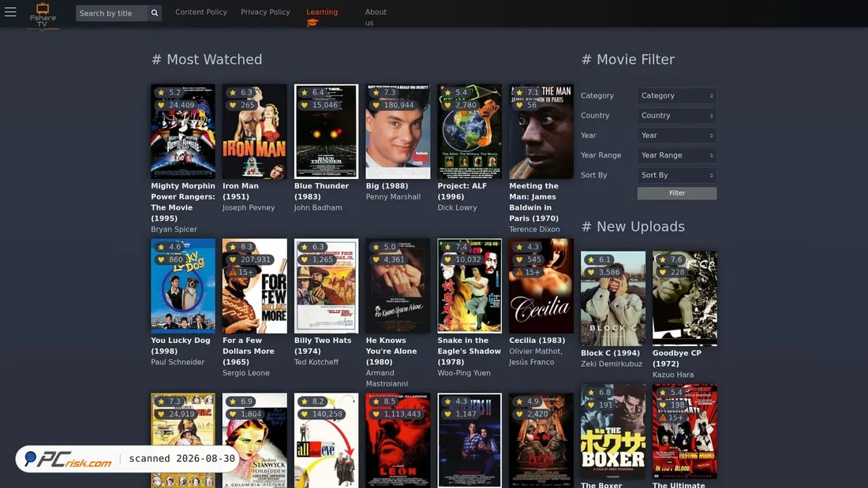The height and width of the screenshot is (488, 868).
Task: Open the Big (1988) poster
Action: click(398, 132)
